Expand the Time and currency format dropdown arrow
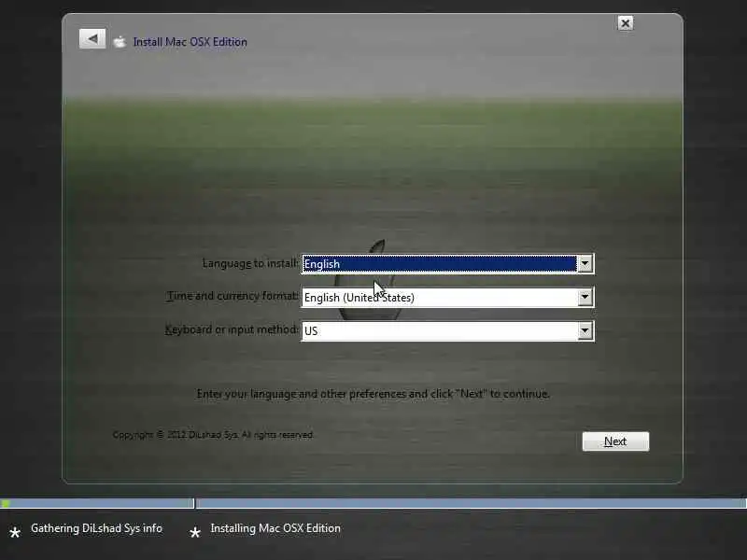This screenshot has height=560, width=747. [x=585, y=297]
